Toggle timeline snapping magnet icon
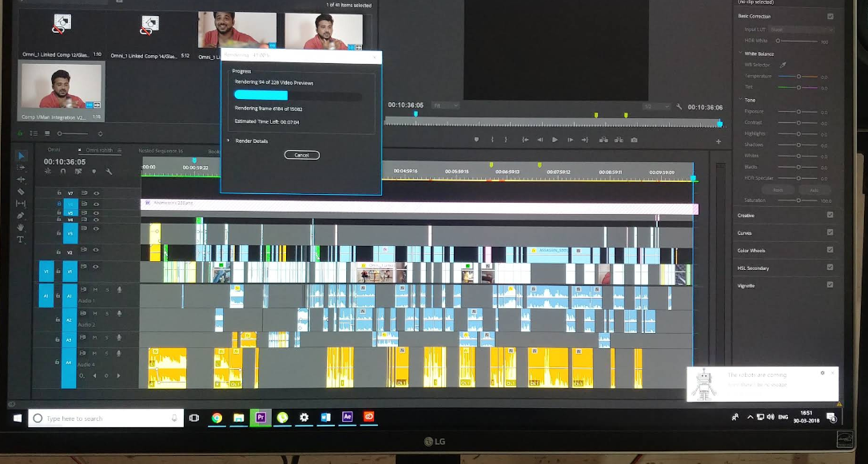The width and height of the screenshot is (868, 464). pos(63,172)
